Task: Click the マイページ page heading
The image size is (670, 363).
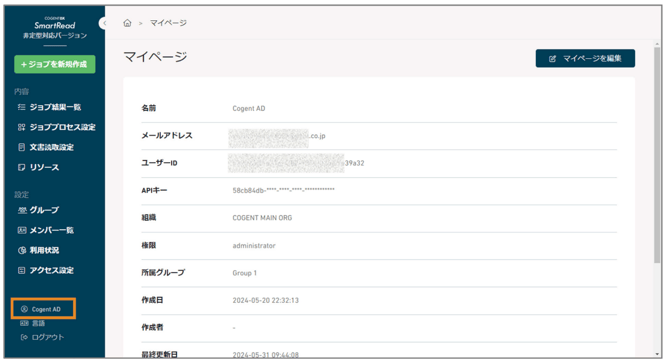Action: tap(156, 57)
